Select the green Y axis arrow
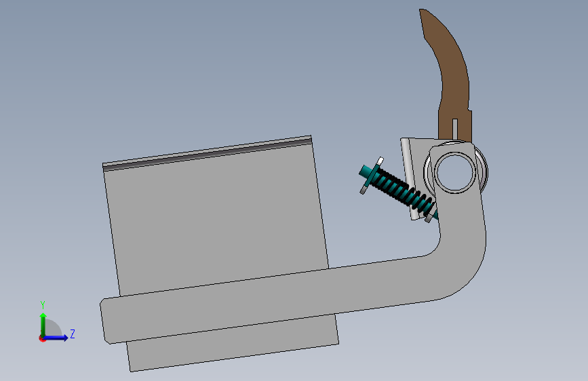Image resolution: width=588 pixels, height=381 pixels. (43, 324)
